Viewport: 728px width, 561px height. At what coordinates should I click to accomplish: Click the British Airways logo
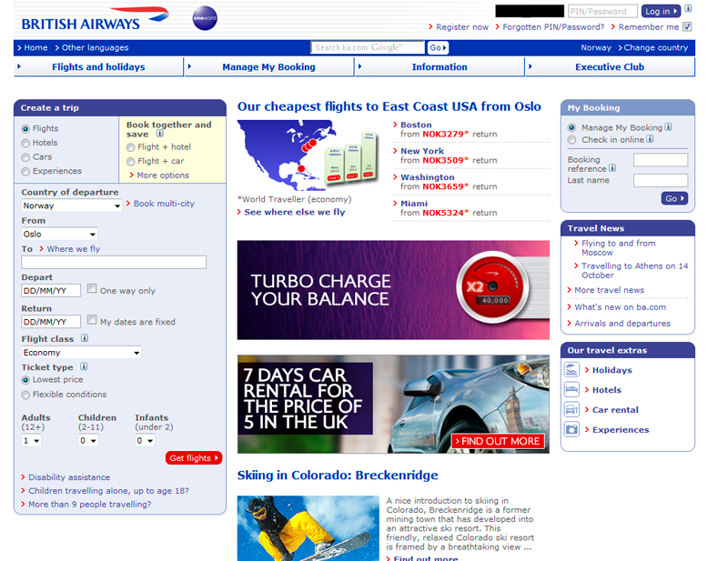(96, 19)
